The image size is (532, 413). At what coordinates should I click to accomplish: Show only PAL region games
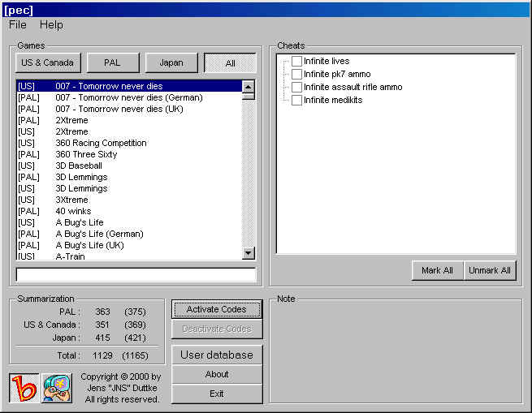pos(113,62)
